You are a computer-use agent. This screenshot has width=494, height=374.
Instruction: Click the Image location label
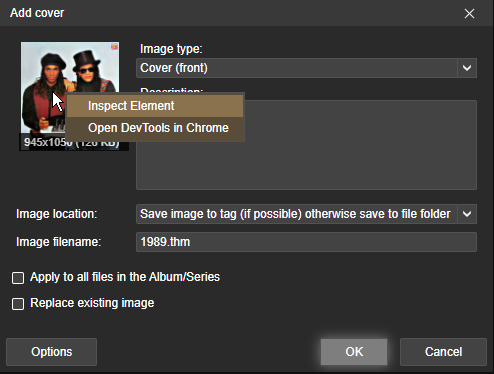pyautogui.click(x=56, y=214)
